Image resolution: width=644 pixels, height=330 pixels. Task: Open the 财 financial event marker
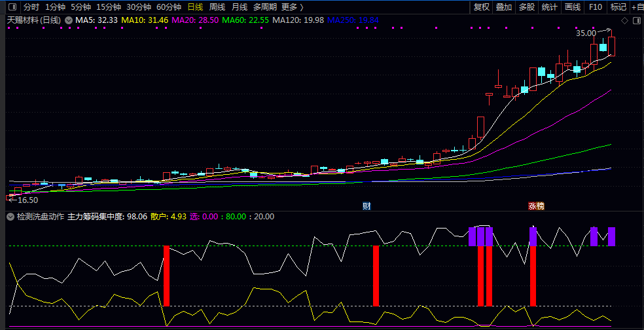367,206
